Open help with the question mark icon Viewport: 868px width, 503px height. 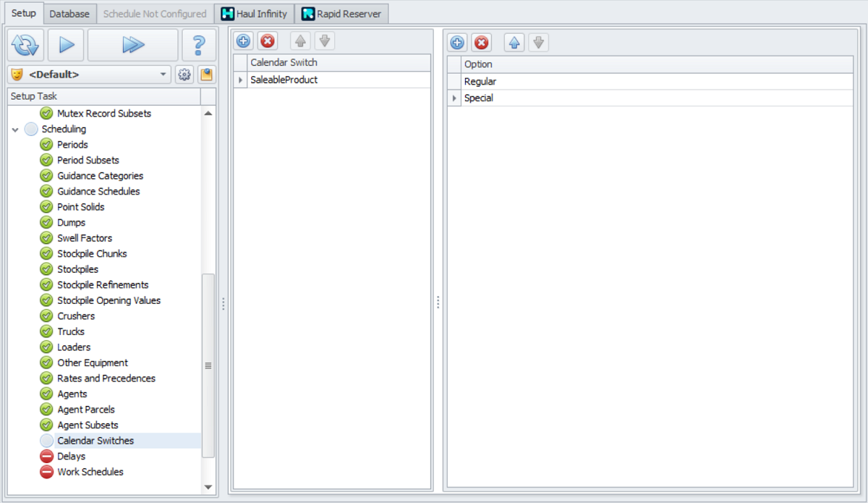pyautogui.click(x=199, y=45)
